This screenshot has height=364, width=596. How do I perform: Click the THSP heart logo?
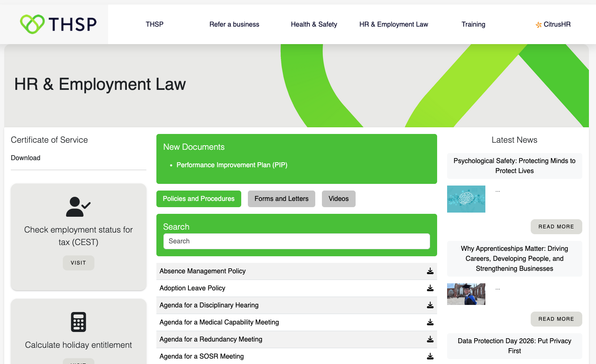pos(32,24)
